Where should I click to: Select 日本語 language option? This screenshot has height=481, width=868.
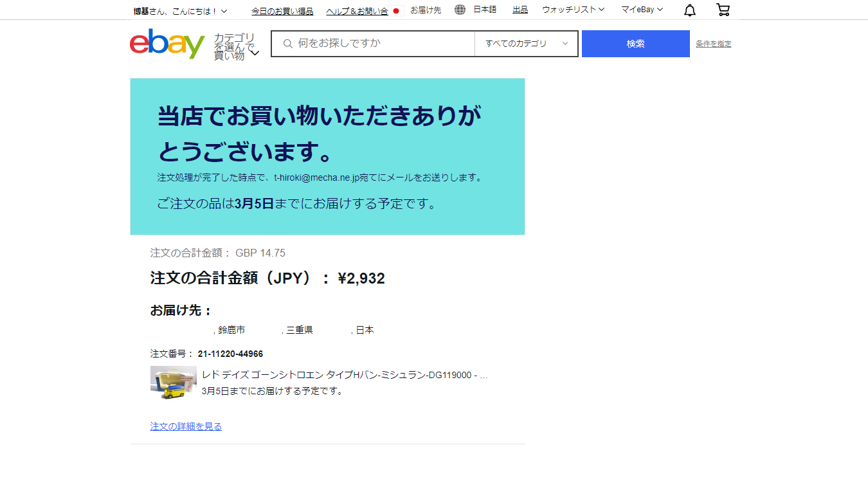point(485,10)
